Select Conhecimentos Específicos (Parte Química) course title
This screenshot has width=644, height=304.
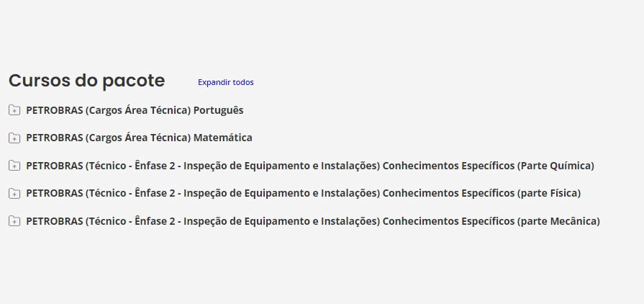[x=309, y=166]
